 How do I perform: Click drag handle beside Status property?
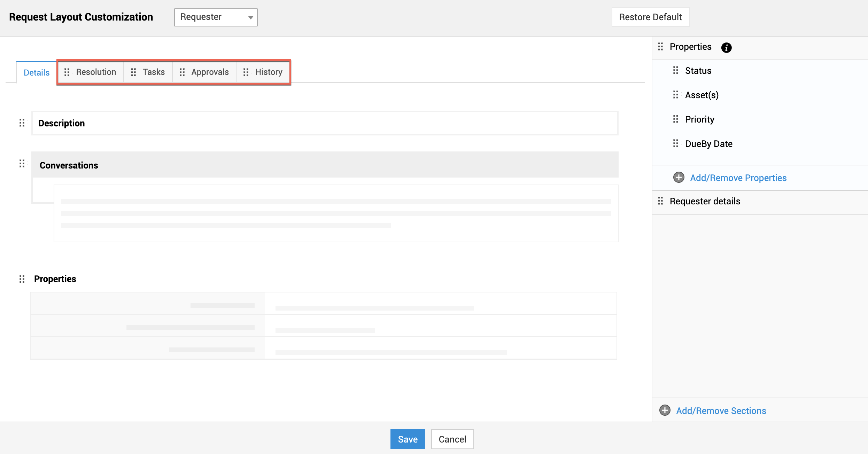coord(676,71)
